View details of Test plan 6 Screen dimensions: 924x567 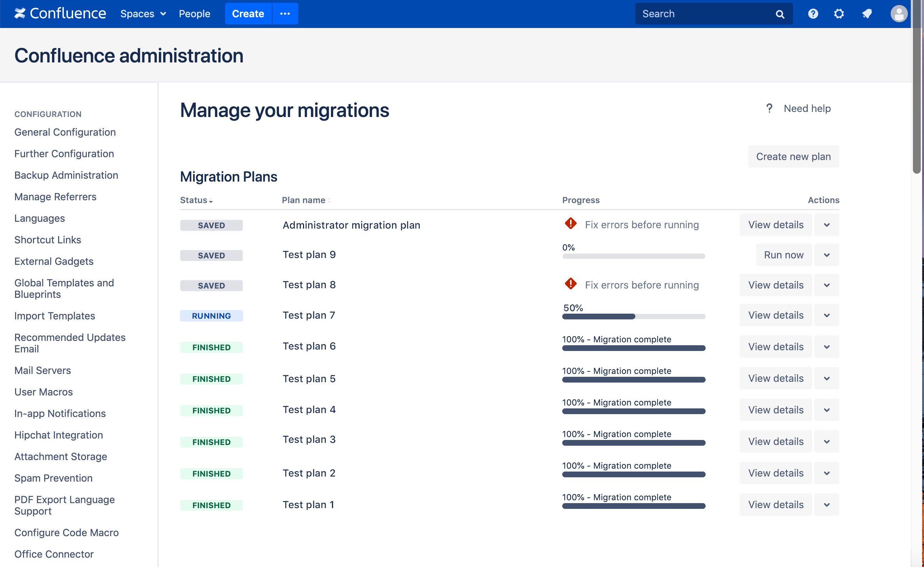[x=776, y=347]
